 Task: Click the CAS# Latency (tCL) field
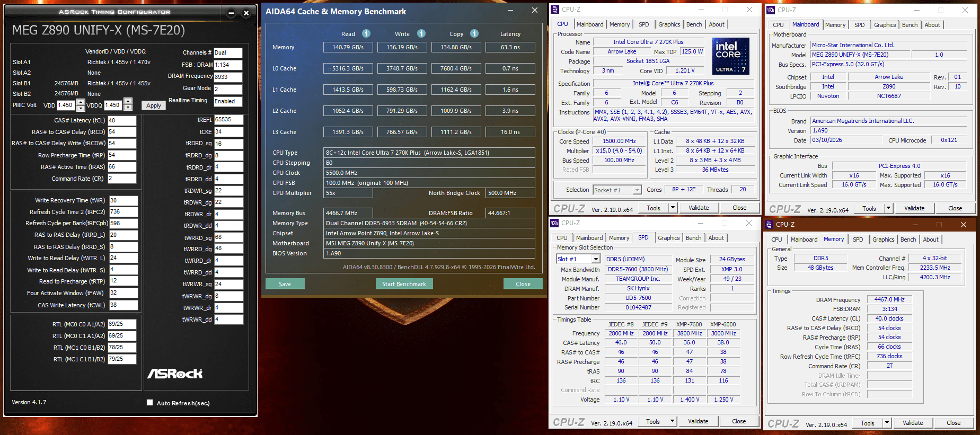(122, 120)
